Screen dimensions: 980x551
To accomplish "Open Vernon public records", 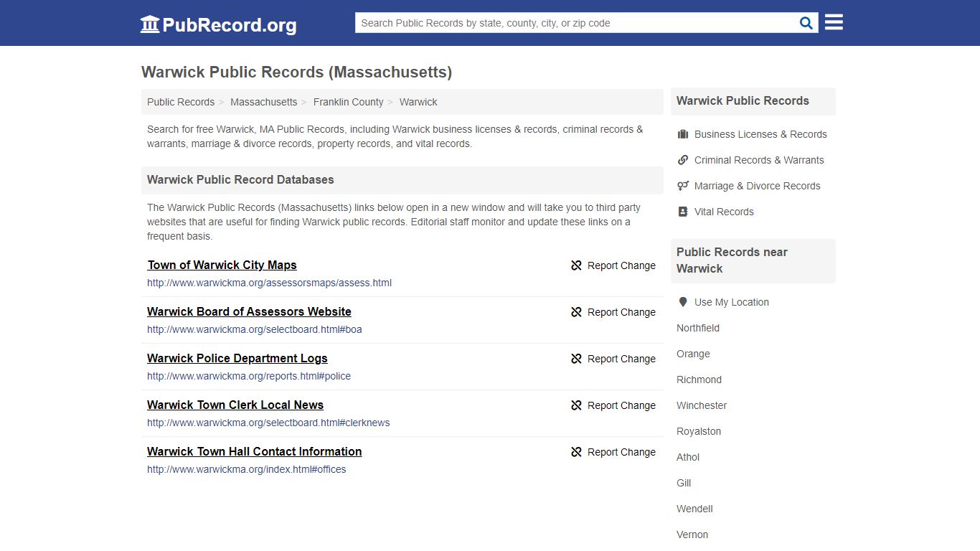I will pos(692,534).
